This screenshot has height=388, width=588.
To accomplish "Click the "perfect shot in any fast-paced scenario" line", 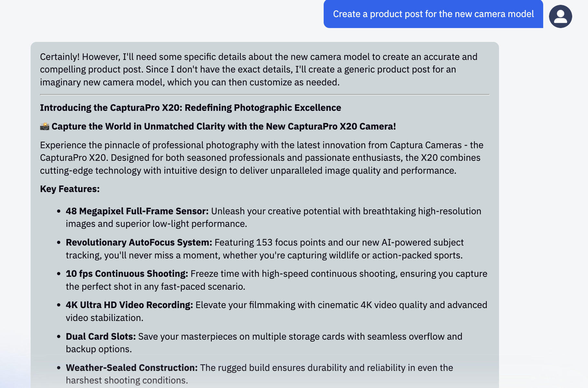I will click(155, 286).
